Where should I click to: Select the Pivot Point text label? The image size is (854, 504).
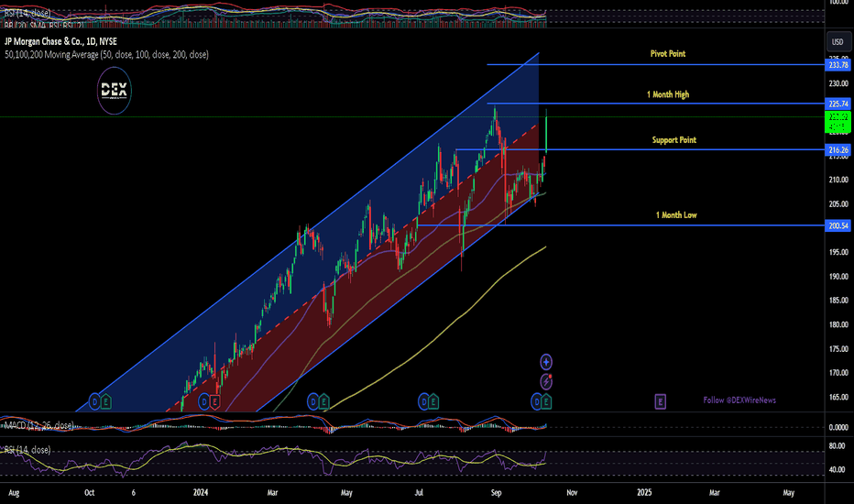pyautogui.click(x=668, y=53)
